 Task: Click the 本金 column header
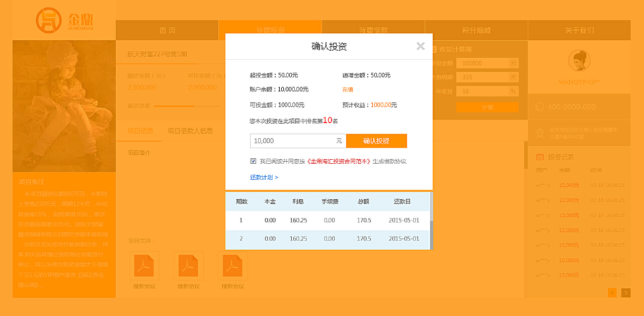pos(270,201)
